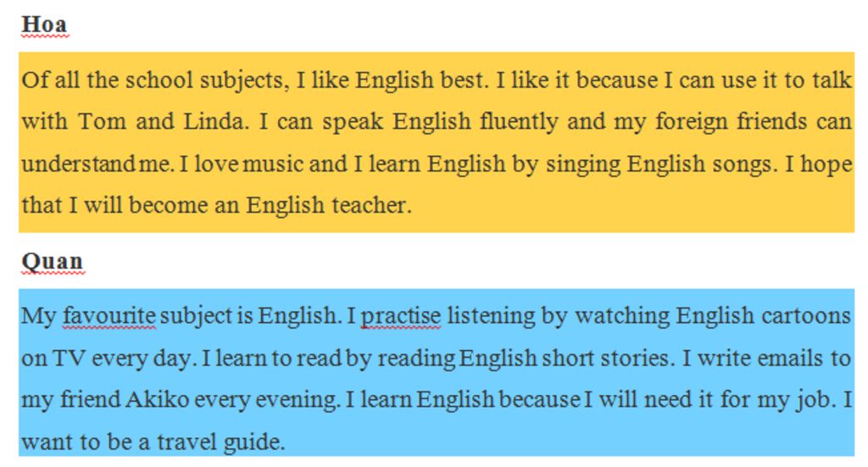The height and width of the screenshot is (467, 868).
Task: Click the word "teacher" ending Hoa's paragraph
Action: [x=372, y=206]
